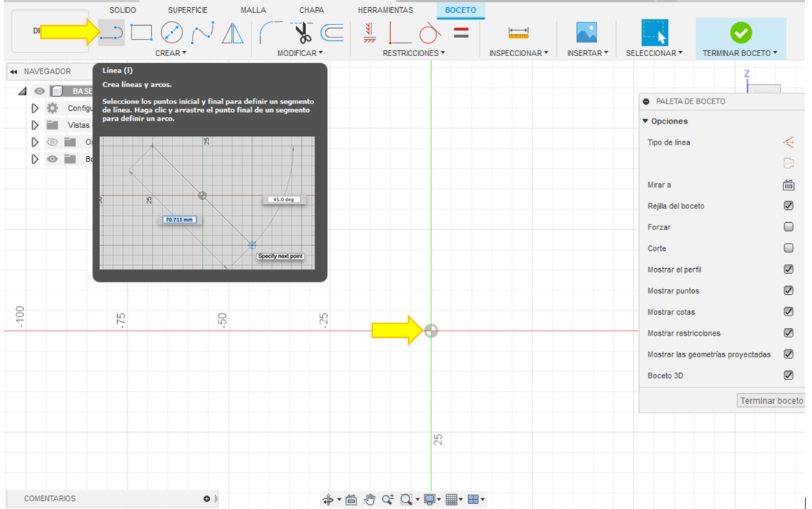The width and height of the screenshot is (812, 509).
Task: Click the Configu row gear icon
Action: coord(52,108)
